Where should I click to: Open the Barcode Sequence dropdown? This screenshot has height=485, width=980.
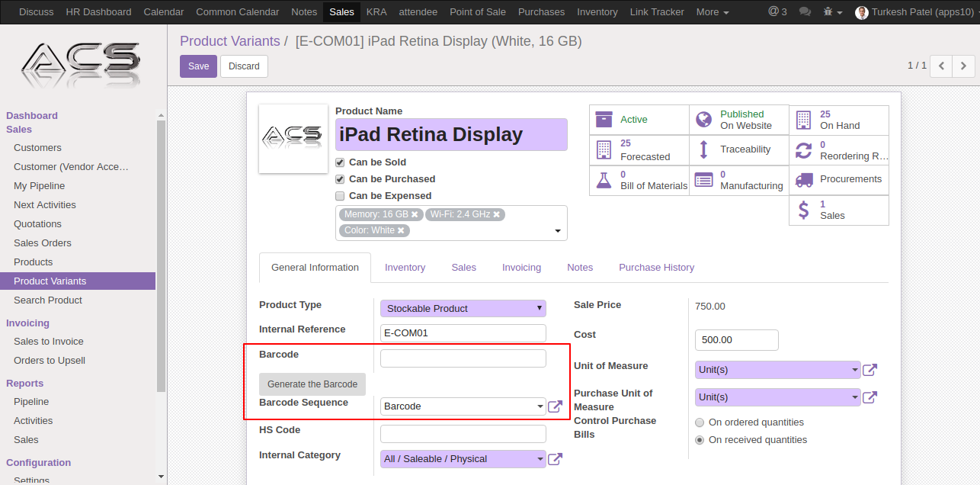pos(463,406)
